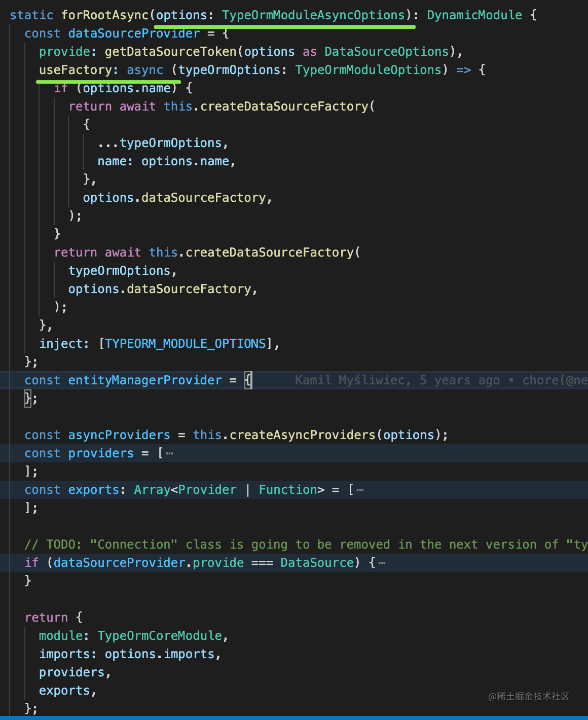Image resolution: width=588 pixels, height=720 pixels.
Task: Click the createAsyncProviders method call
Action: [x=303, y=435]
